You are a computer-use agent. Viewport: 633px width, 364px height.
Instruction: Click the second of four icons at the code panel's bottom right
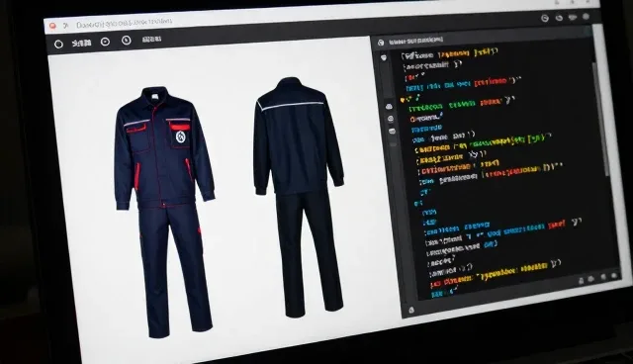tap(591, 279)
